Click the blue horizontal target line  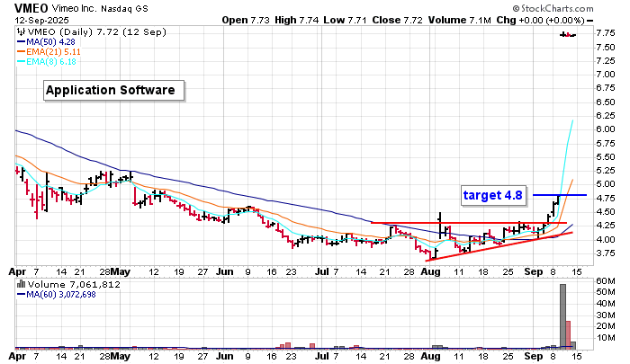559,195
